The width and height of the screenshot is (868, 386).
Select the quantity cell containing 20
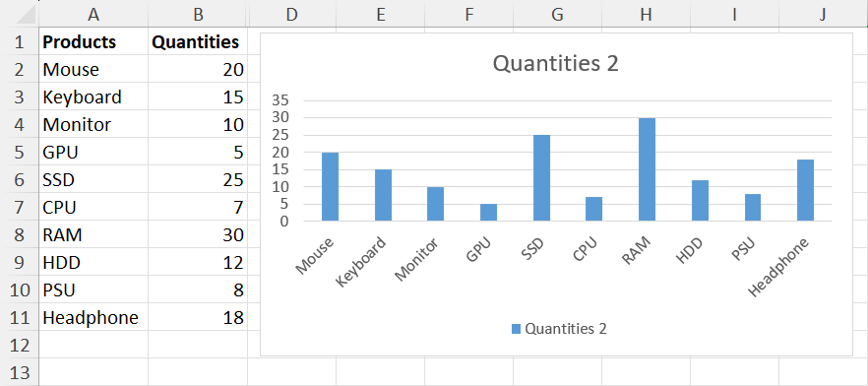[x=198, y=69]
